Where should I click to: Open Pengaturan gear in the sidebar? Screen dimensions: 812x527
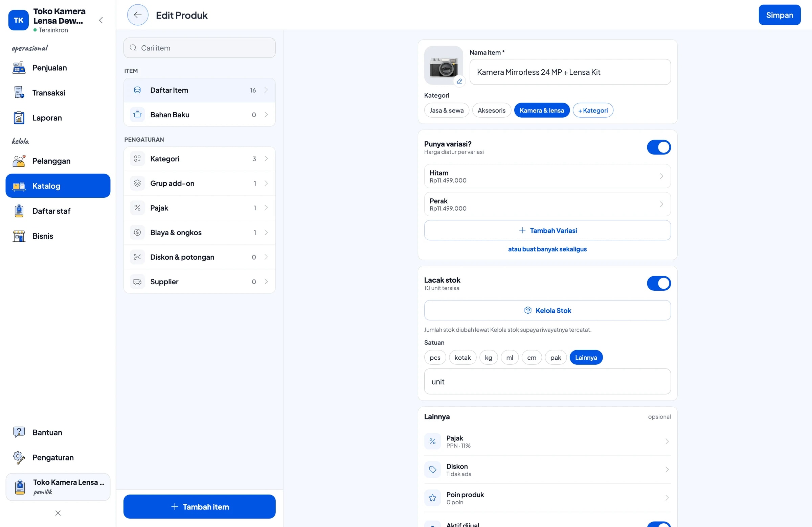coord(19,457)
